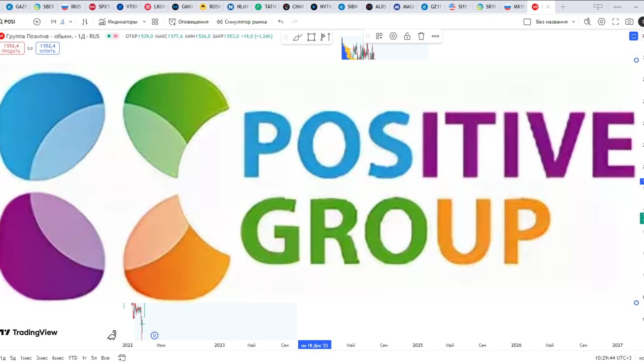
Task: Open more options on object toolbar
Action: click(435, 36)
